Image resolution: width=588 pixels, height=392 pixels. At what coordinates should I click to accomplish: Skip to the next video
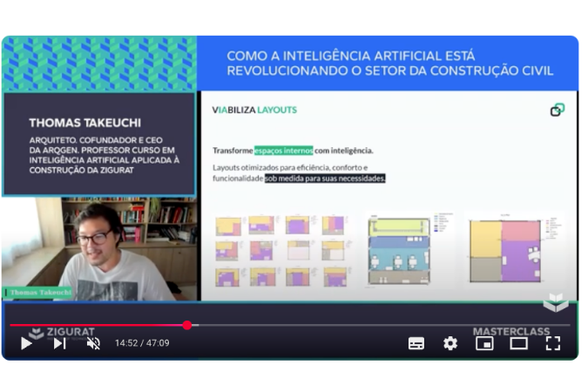point(59,343)
